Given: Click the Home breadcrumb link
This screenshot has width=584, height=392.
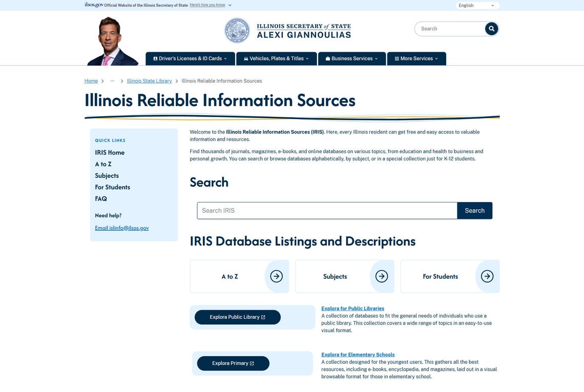Looking at the screenshot, I should (91, 81).
